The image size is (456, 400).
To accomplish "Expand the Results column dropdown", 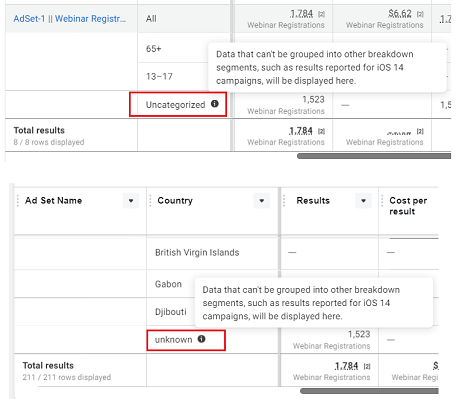I will click(363, 201).
